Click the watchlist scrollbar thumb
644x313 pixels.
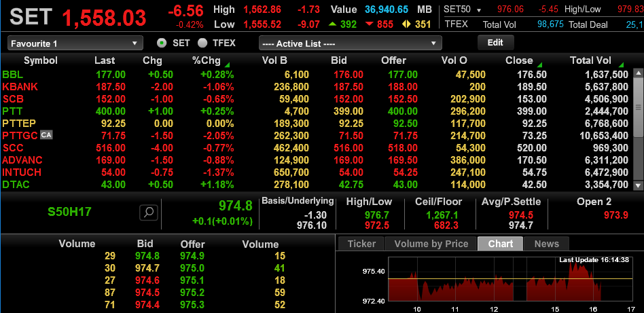(x=638, y=108)
